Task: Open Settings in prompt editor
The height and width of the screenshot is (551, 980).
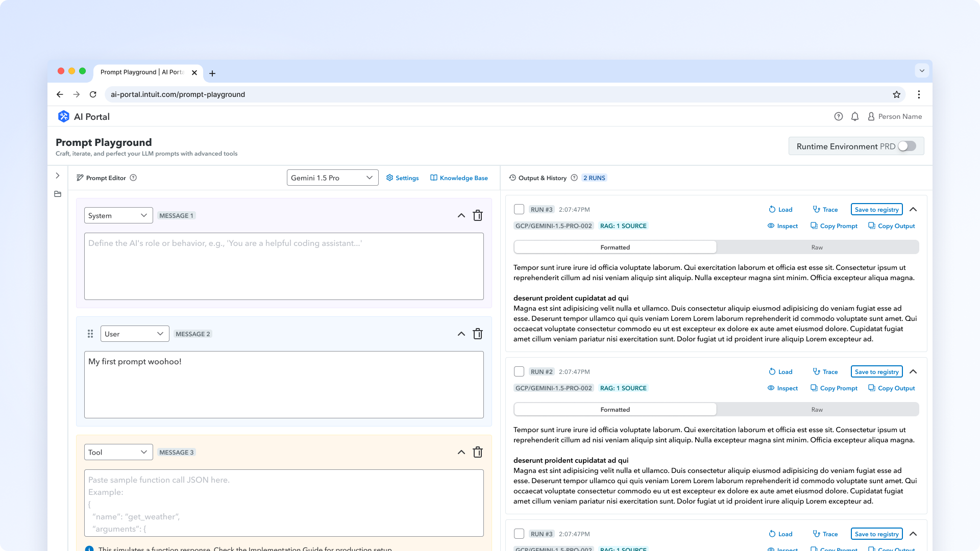Action: pos(402,178)
